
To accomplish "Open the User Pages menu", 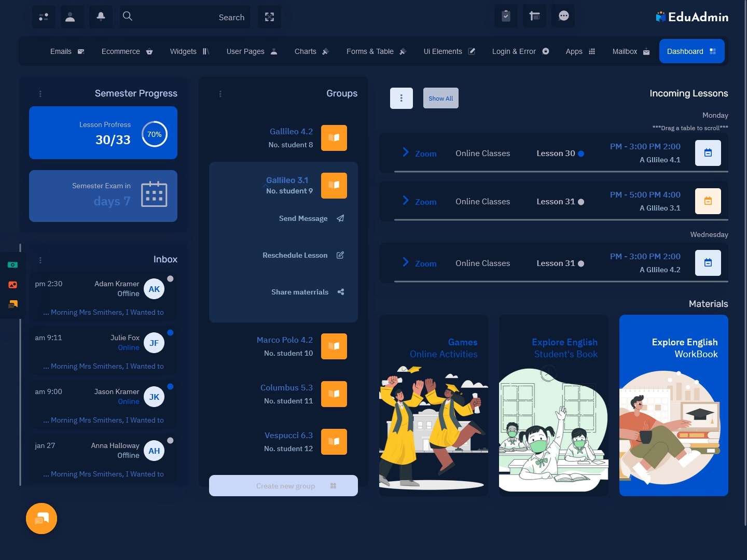I will tap(252, 51).
